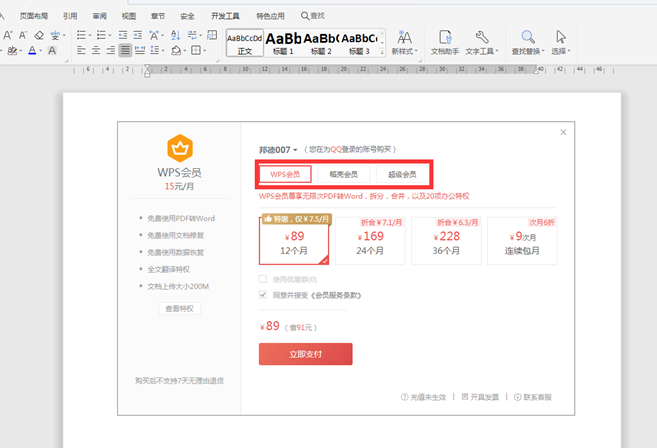The width and height of the screenshot is (657, 448).
Task: Apply the 标题 1 style
Action: 283,43
